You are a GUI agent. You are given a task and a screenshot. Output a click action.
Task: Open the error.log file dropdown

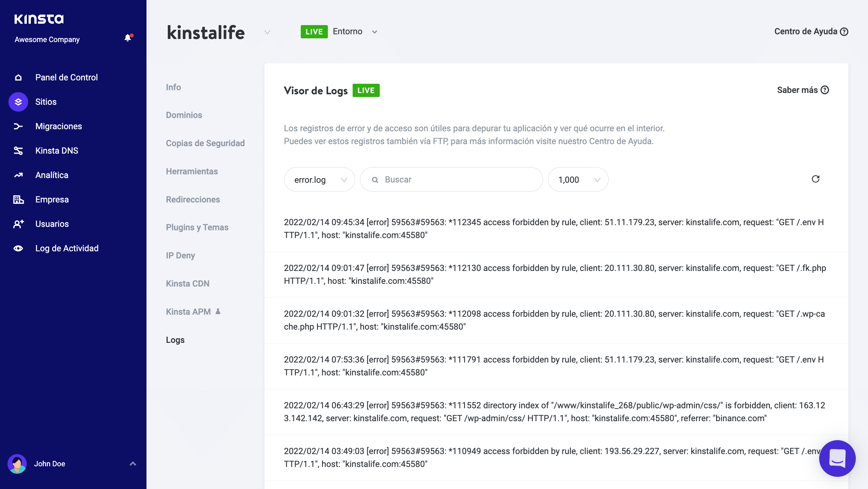pos(319,180)
